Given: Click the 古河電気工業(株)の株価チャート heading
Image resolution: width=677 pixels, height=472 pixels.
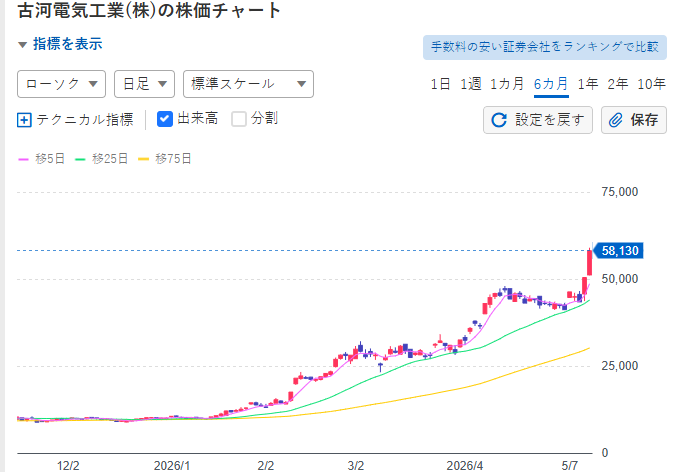Looking at the screenshot, I should [x=149, y=10].
